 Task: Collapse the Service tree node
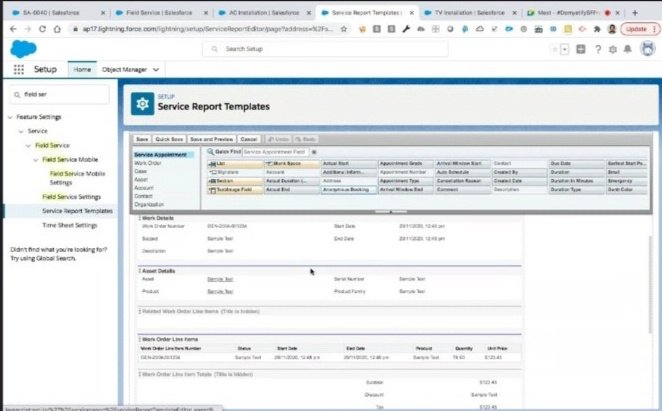pos(21,131)
